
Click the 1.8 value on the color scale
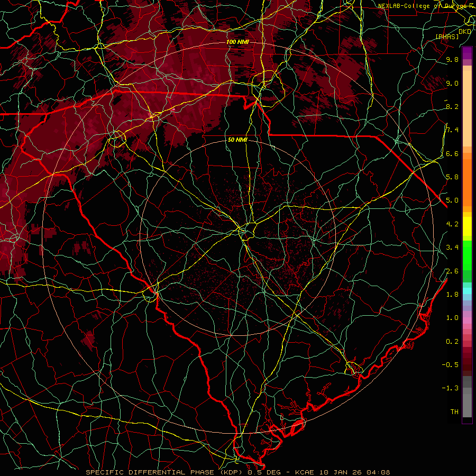click(x=452, y=295)
